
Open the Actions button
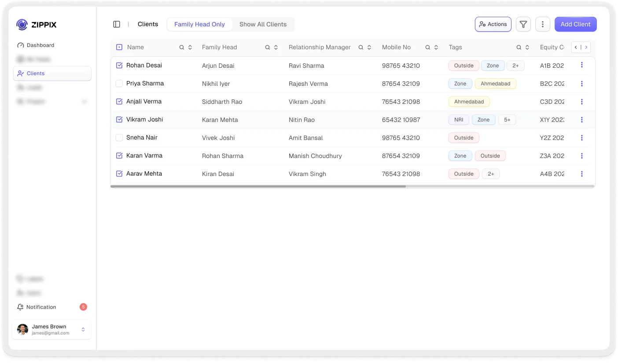pos(493,24)
